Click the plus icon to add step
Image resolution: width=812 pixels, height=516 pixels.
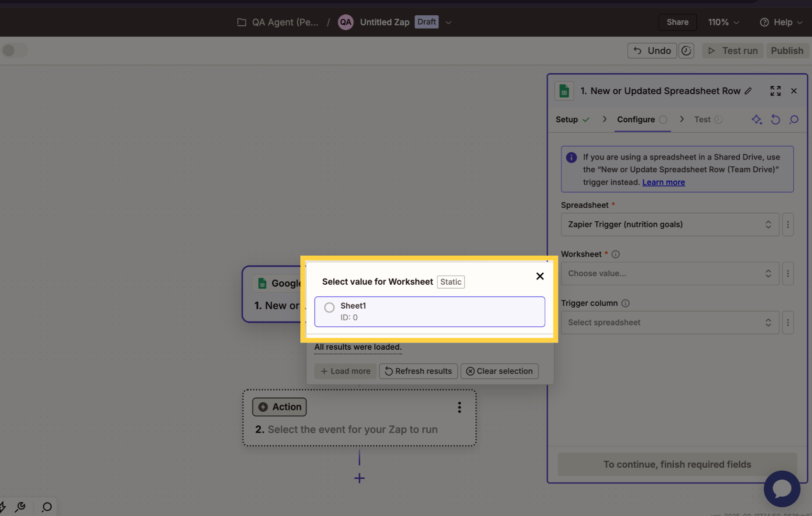[x=360, y=478]
